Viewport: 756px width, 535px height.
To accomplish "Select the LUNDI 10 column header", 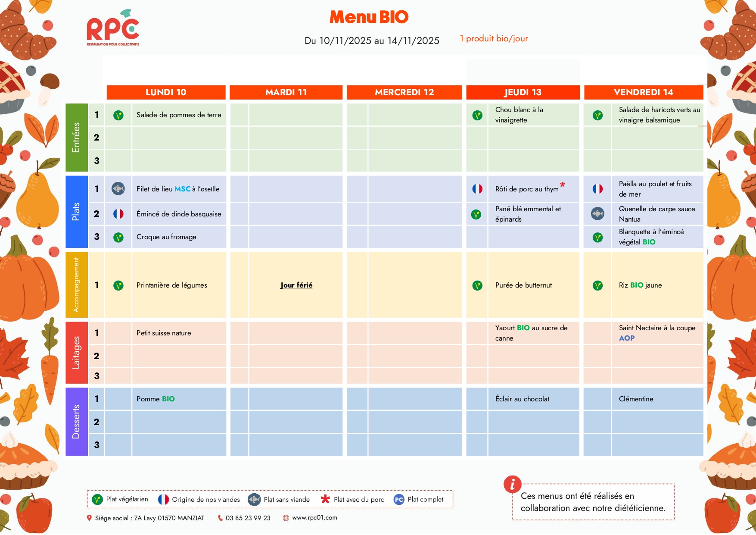I will [166, 92].
